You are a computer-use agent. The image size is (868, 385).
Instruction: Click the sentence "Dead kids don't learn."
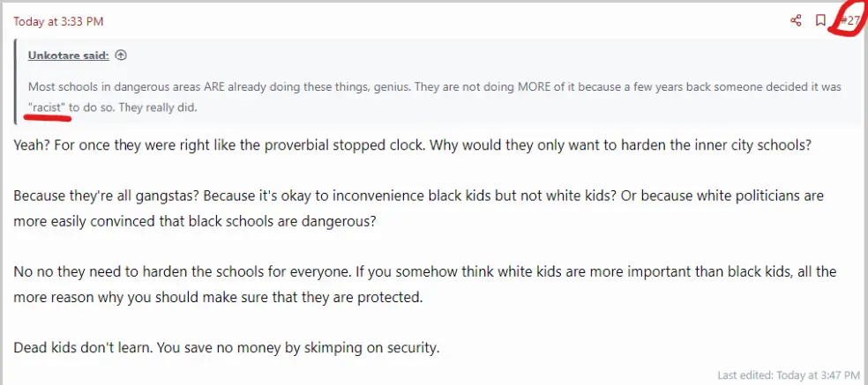tap(83, 347)
